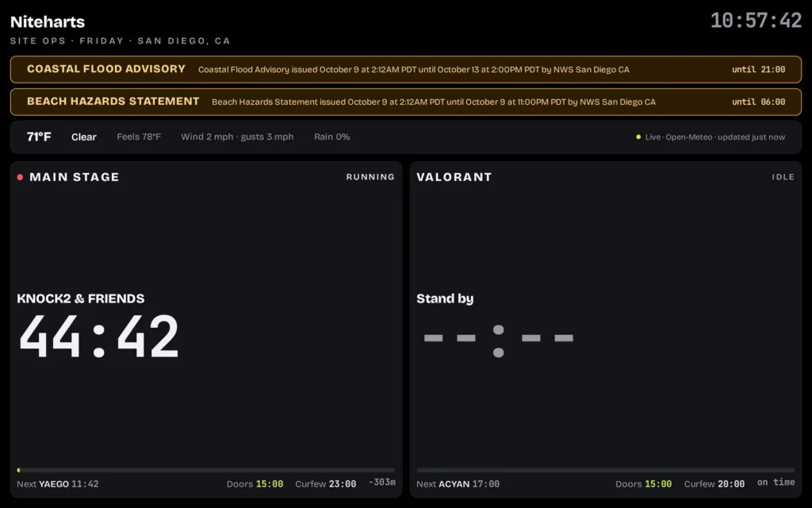Click Main Stage Doors 15:00 value

pos(255,483)
